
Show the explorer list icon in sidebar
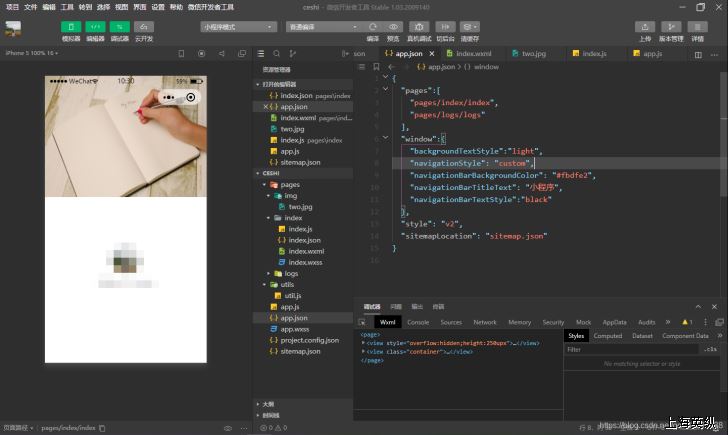(x=261, y=54)
